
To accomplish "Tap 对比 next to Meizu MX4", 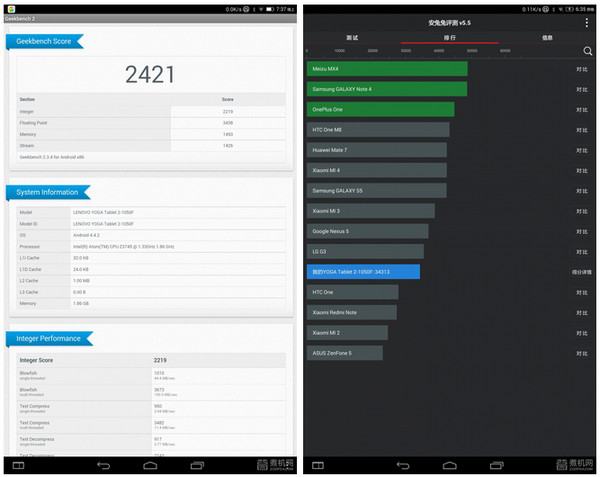I will point(582,69).
